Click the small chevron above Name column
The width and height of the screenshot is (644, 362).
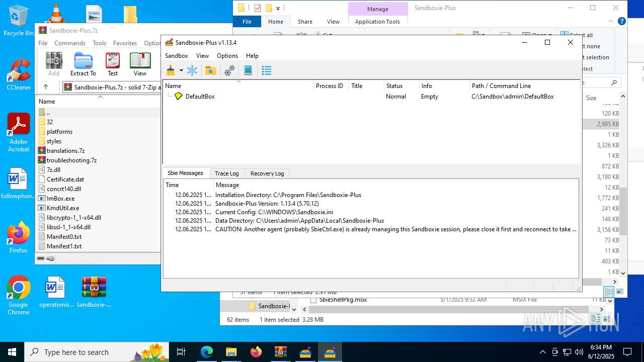(238, 81)
